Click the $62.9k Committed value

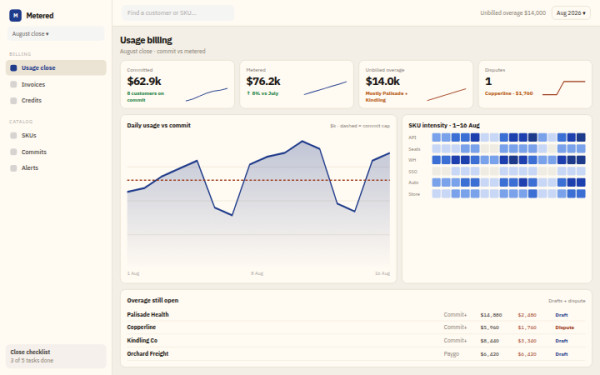click(144, 81)
